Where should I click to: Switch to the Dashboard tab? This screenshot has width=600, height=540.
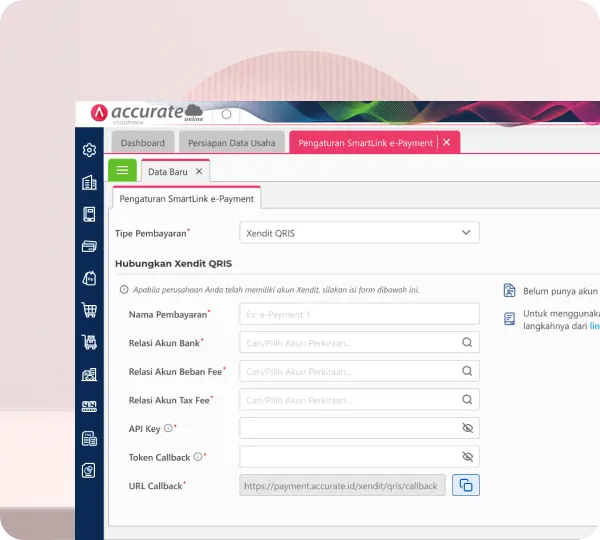click(143, 143)
